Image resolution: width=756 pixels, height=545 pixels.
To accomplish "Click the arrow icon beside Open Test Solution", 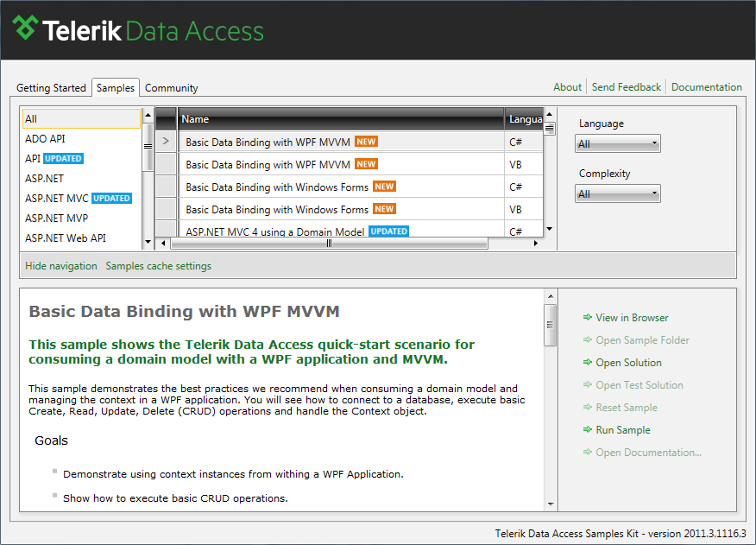I will [x=587, y=384].
